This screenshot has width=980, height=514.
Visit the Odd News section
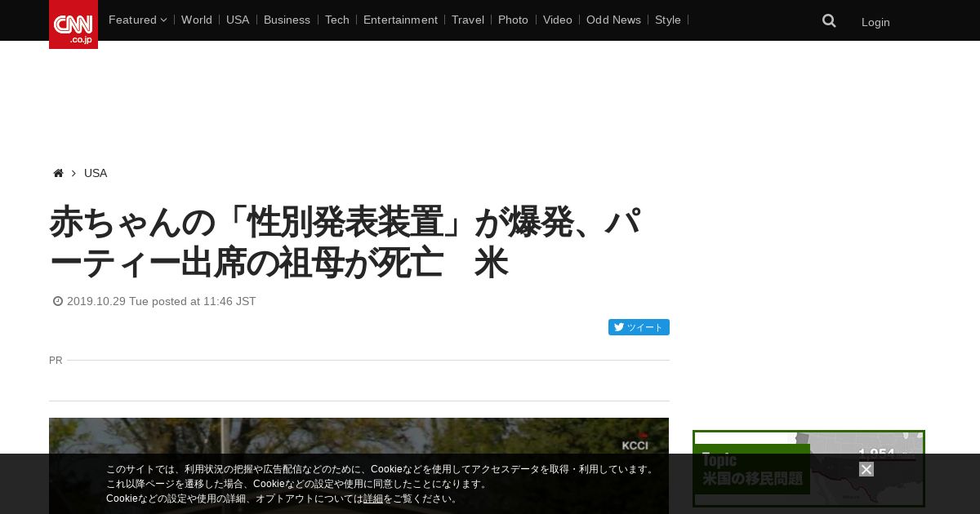(613, 20)
